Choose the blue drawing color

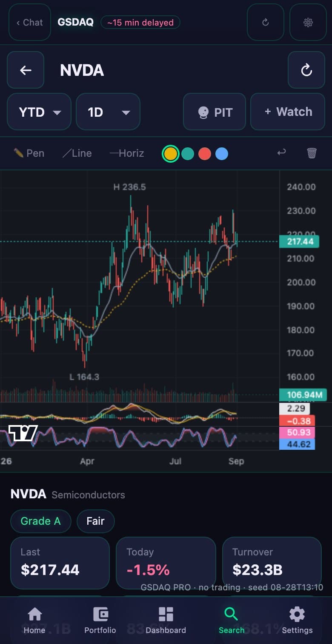pos(222,154)
